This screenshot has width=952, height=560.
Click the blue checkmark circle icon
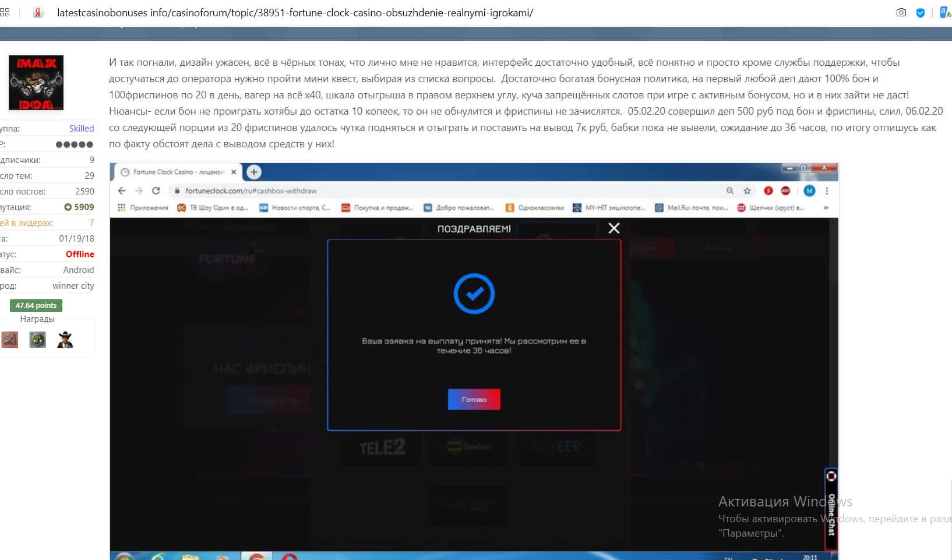(x=474, y=293)
